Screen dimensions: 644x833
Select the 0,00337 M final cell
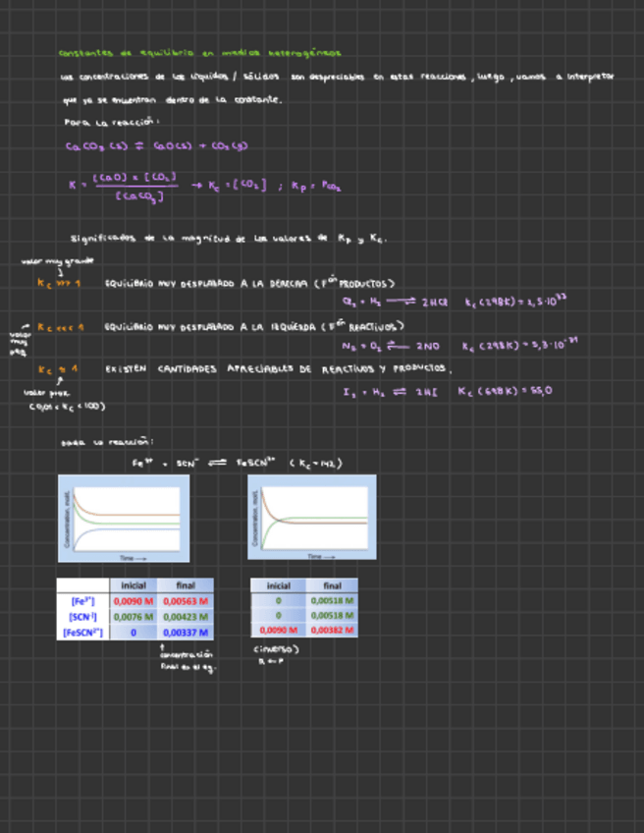point(186,633)
